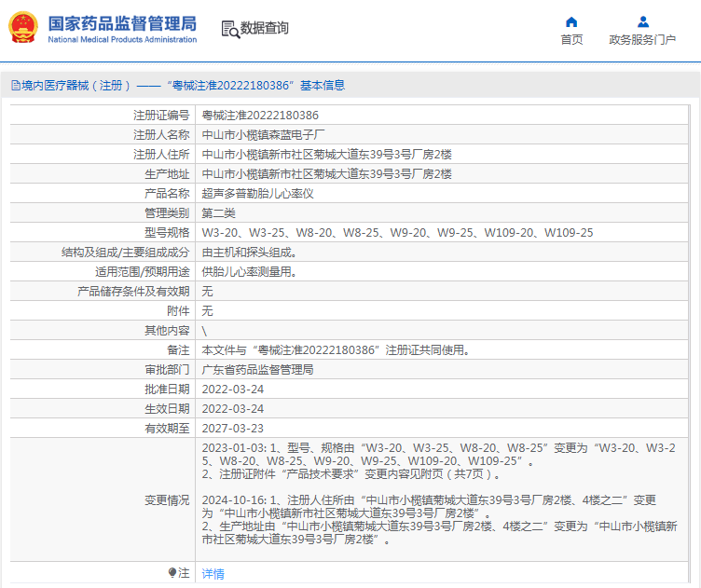
Task: Click the 变更情况 row label
Action: pos(167,500)
